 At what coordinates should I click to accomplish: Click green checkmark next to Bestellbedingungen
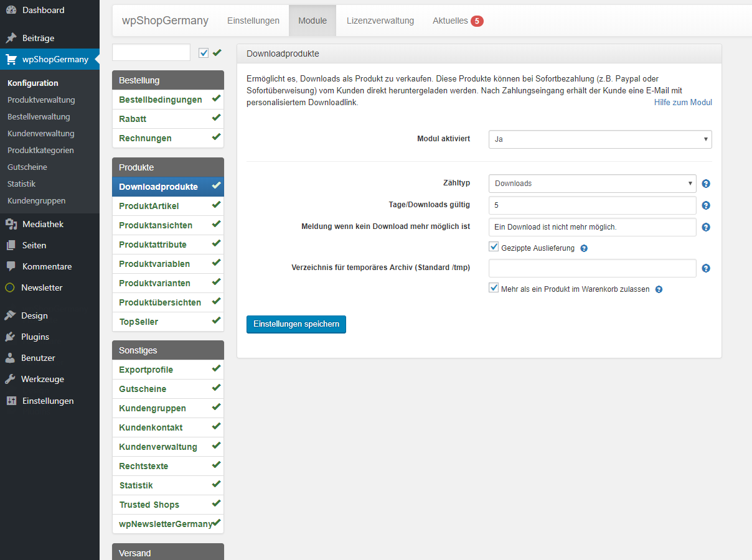pos(216,99)
